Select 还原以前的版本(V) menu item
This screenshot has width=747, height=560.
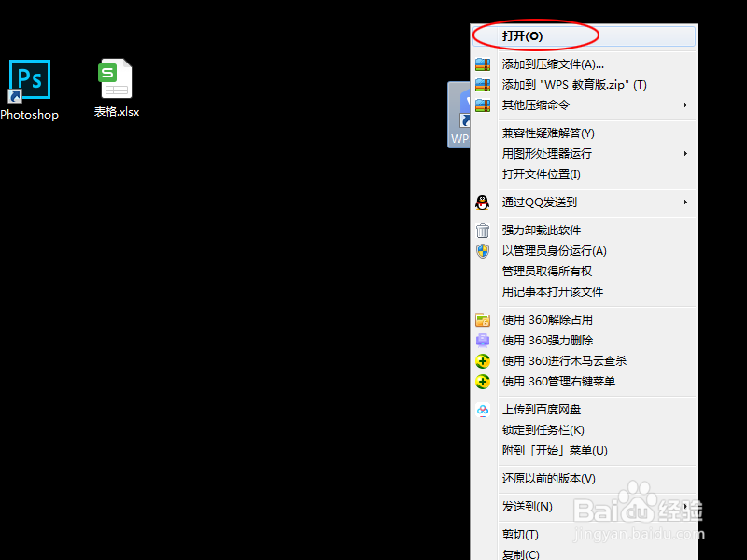[x=584, y=479]
